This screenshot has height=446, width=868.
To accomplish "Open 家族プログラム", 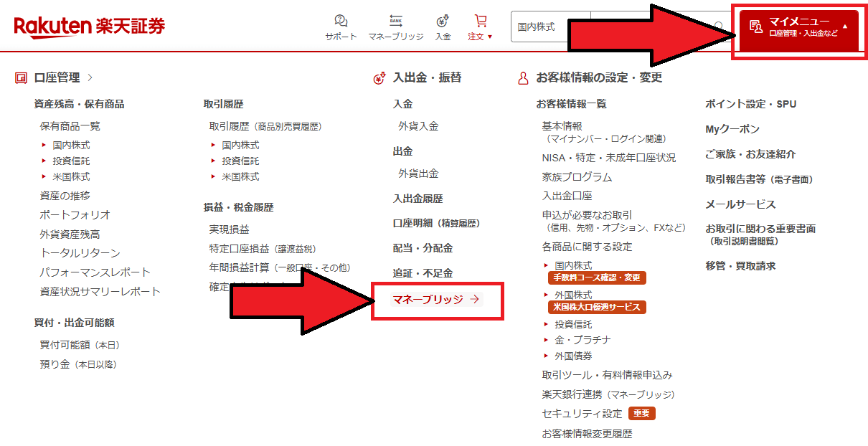I will point(577,176).
